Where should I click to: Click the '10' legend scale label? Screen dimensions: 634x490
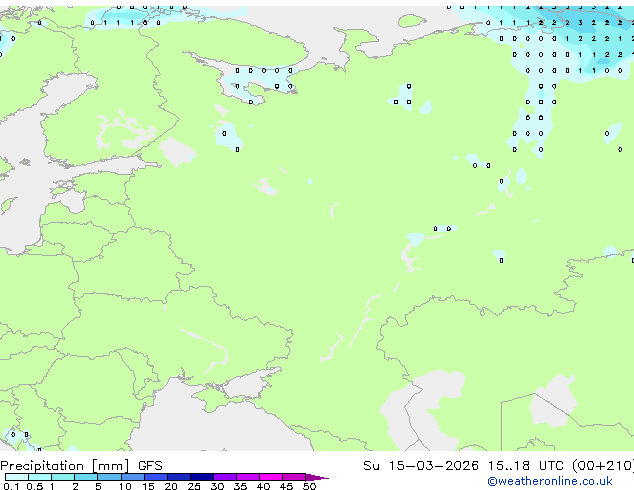point(125,486)
